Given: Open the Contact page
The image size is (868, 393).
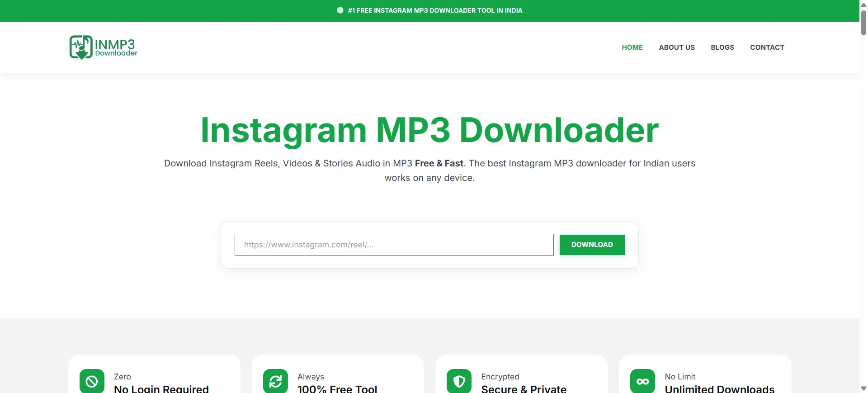Looking at the screenshot, I should coord(767,47).
